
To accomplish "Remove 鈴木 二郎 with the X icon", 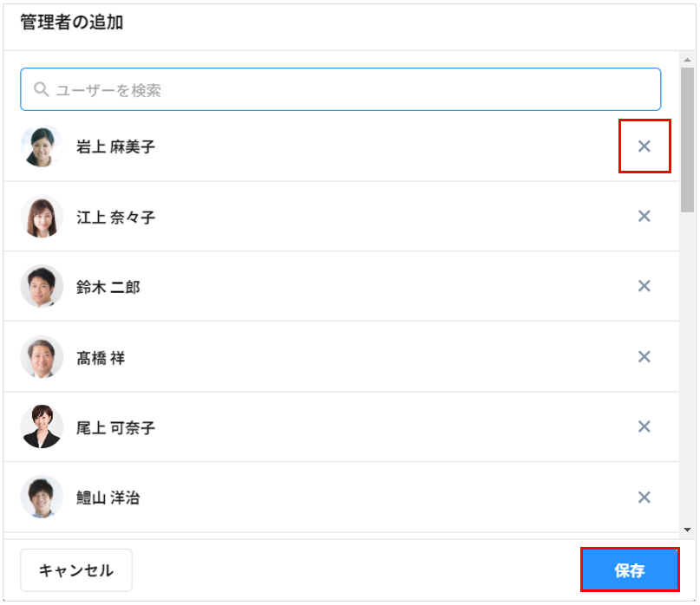I will point(644,286).
